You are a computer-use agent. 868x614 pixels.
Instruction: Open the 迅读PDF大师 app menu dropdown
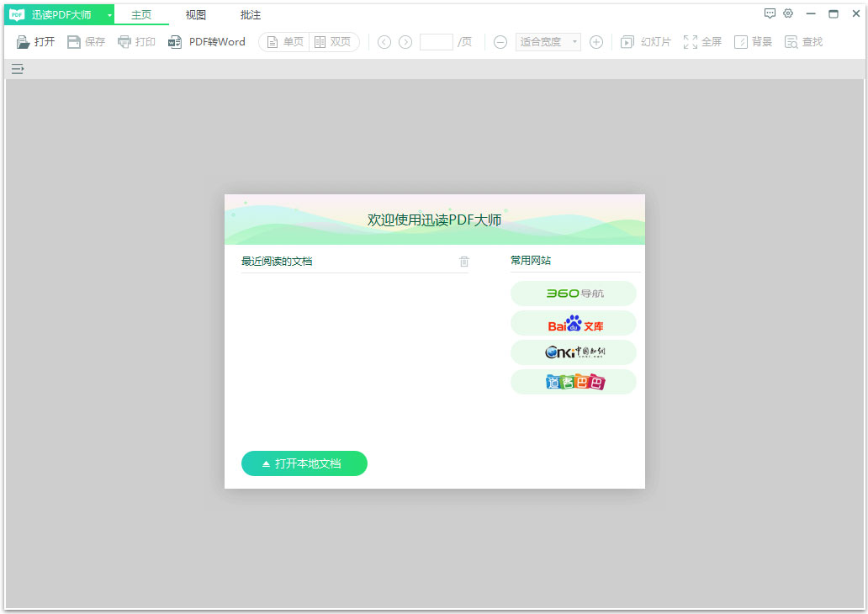click(x=109, y=15)
